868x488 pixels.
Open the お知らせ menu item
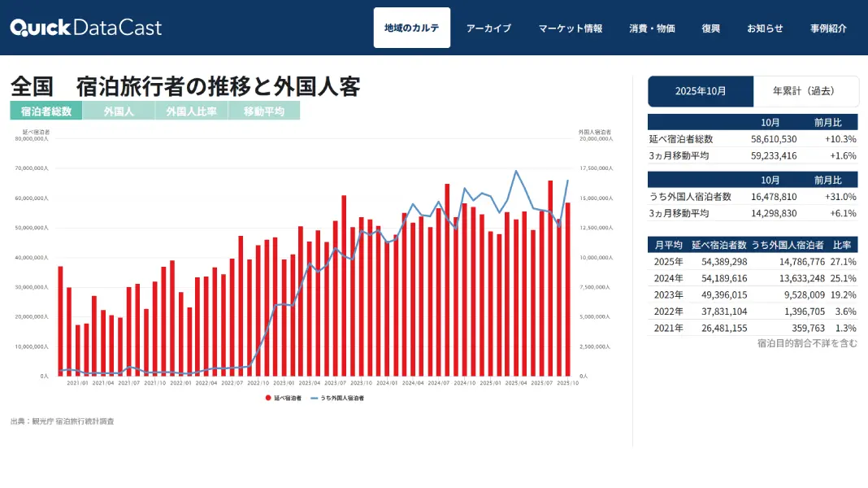765,28
